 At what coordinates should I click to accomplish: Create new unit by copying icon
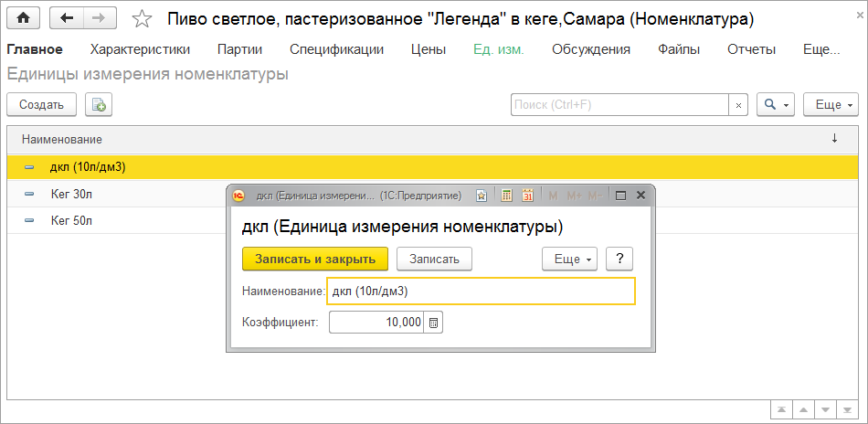pos(99,104)
